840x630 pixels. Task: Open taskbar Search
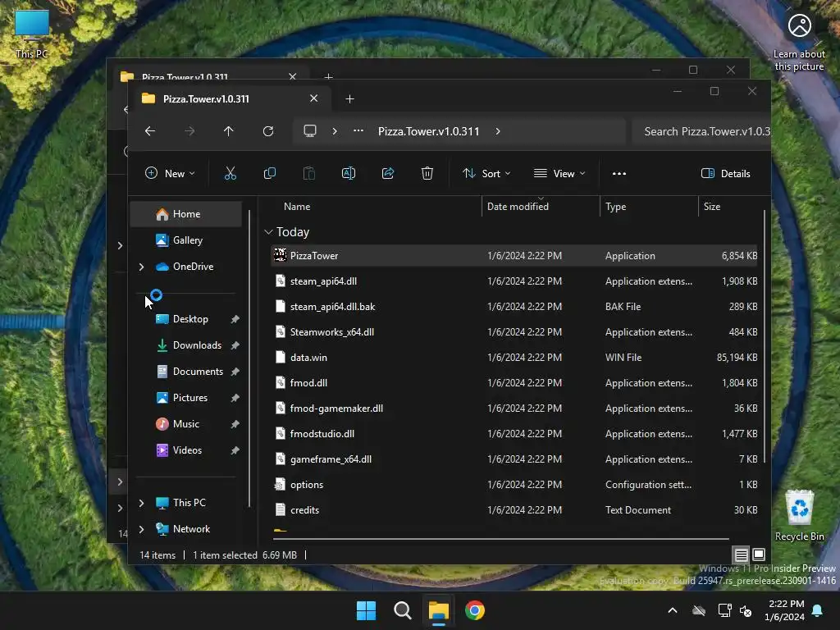[402, 610]
